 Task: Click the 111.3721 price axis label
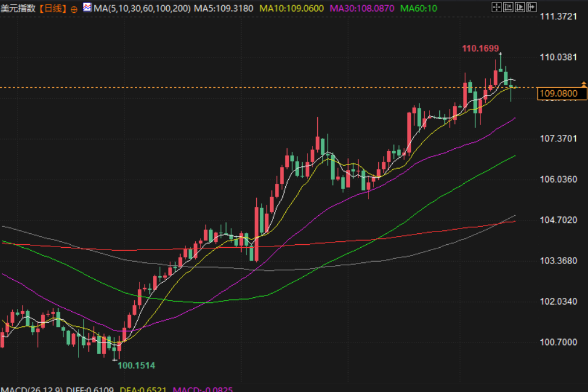(x=558, y=16)
